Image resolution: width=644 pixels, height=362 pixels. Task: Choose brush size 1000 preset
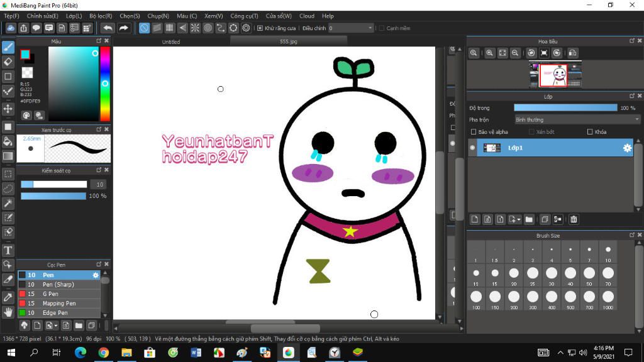tap(608, 299)
